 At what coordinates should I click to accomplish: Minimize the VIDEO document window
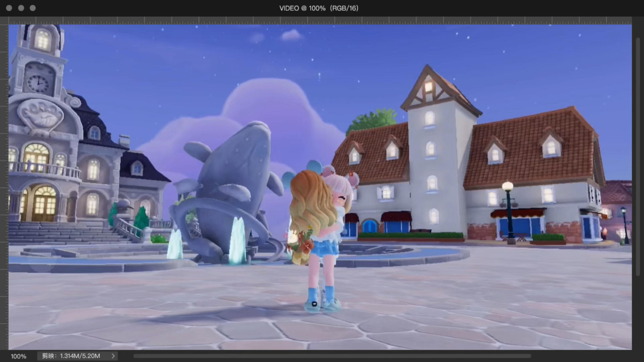pos(21,8)
